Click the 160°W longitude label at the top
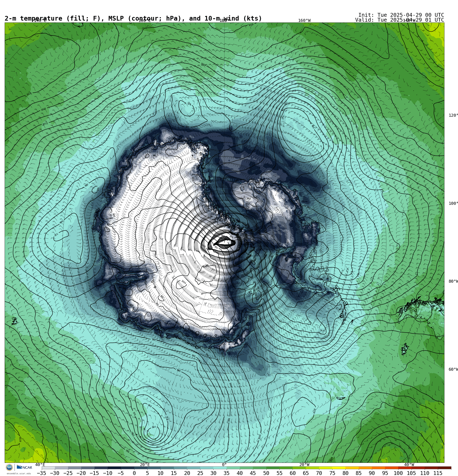458x476 pixels. (304, 21)
